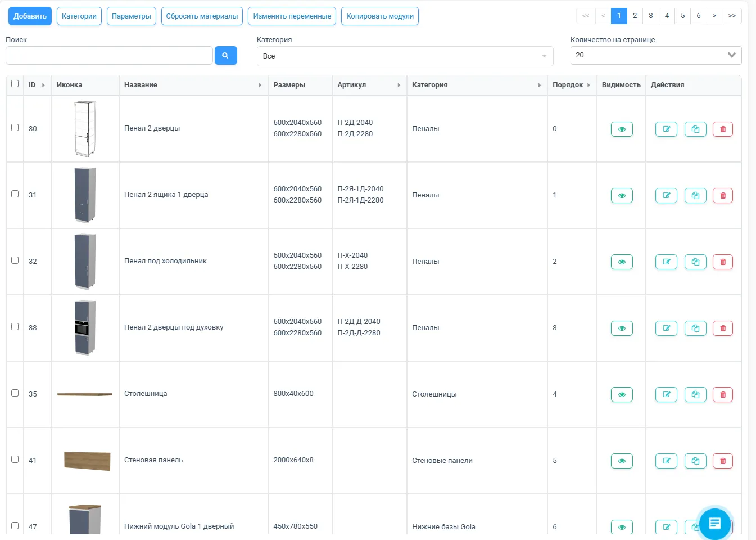
Task: Toggle the select-all checkbox in header
Action: coord(15,84)
